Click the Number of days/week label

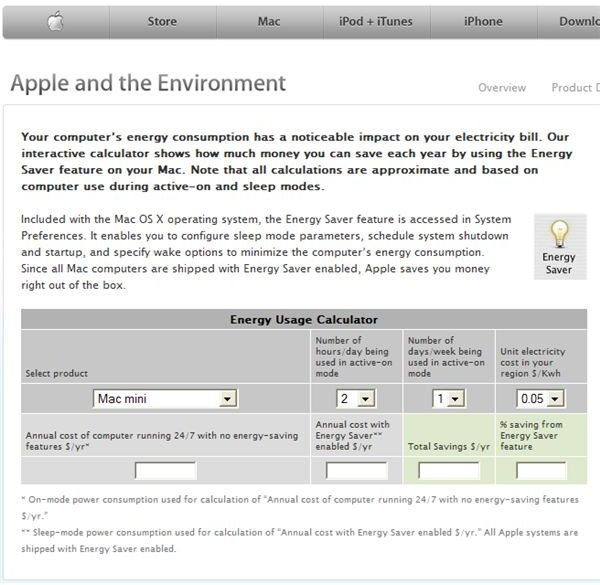coord(446,357)
